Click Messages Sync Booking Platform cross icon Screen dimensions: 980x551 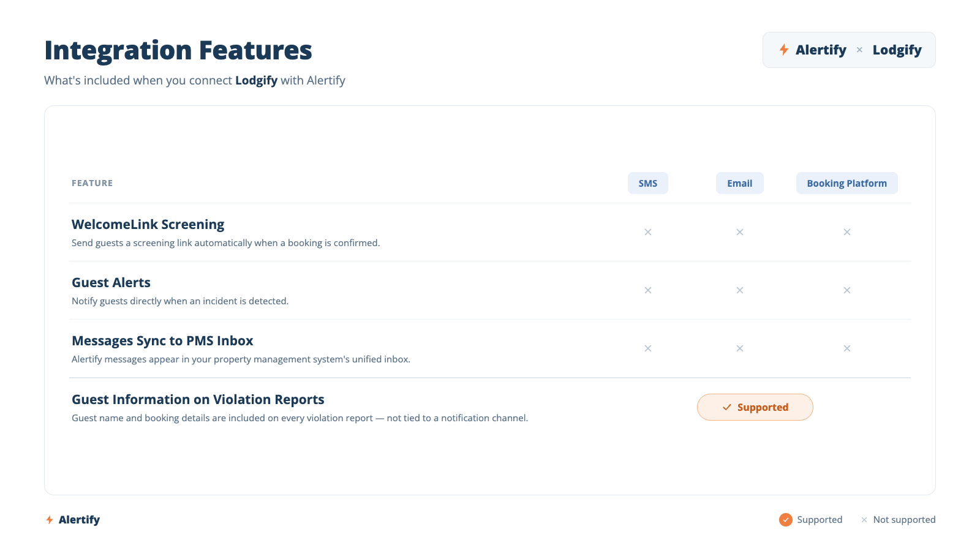coord(847,348)
